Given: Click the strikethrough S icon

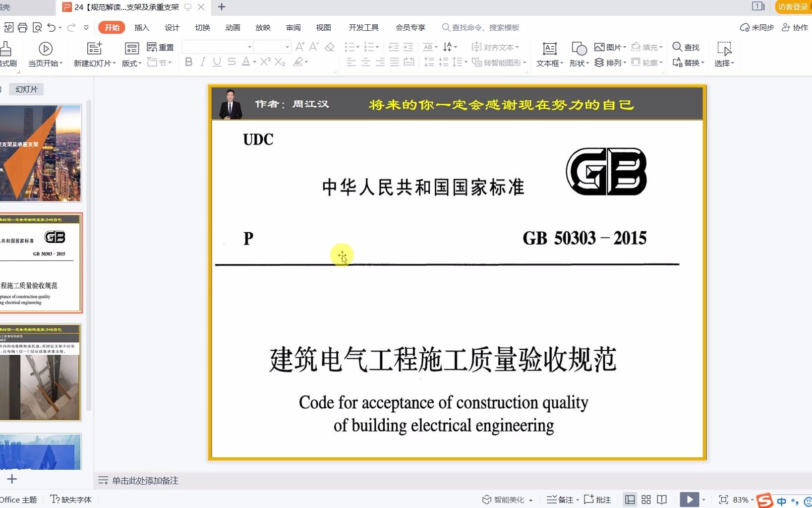Looking at the screenshot, I should pos(232,62).
